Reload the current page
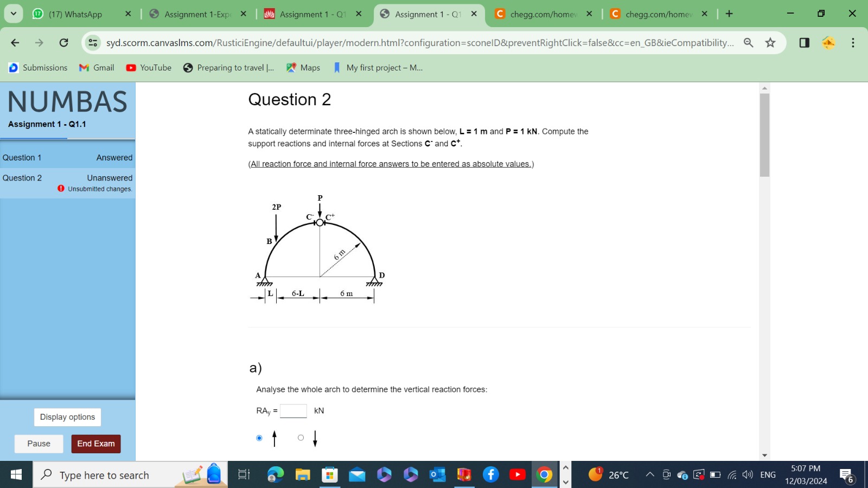Screen dimensions: 868x488 pyautogui.click(x=63, y=42)
